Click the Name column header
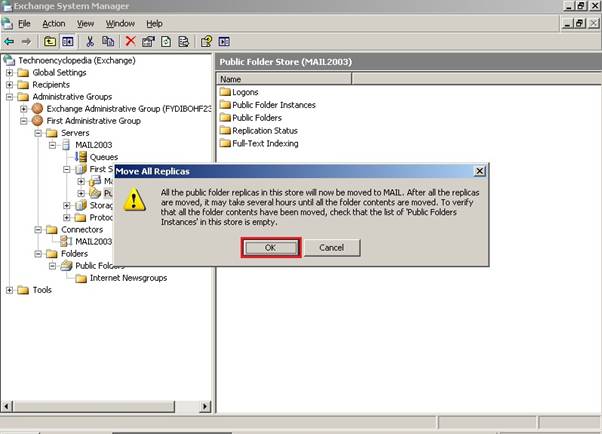 click(284, 79)
